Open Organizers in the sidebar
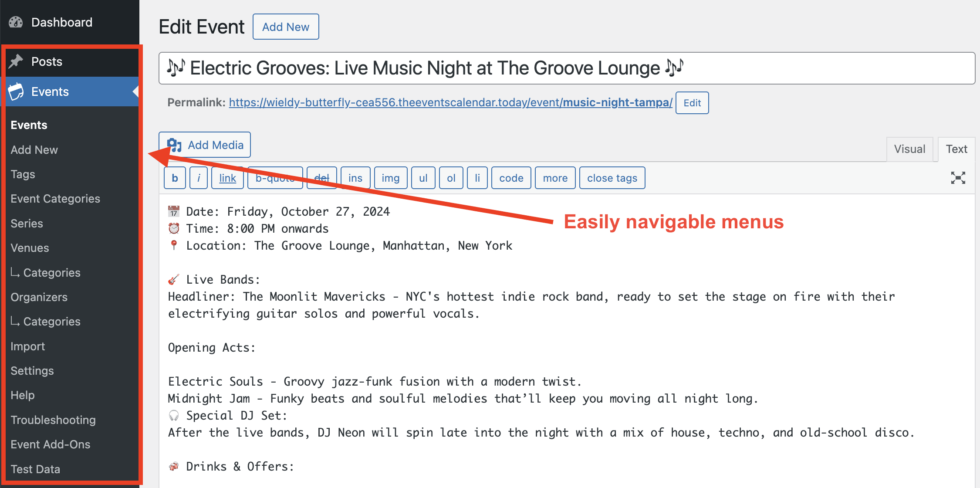 [x=39, y=297]
